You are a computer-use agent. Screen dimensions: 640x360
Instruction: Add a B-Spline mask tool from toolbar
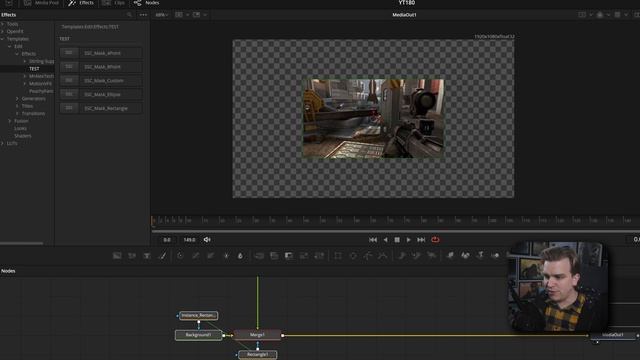tap(382, 256)
